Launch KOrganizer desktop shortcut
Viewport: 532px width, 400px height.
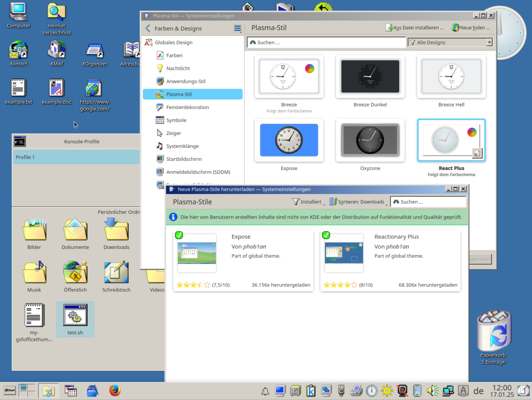[x=95, y=55]
